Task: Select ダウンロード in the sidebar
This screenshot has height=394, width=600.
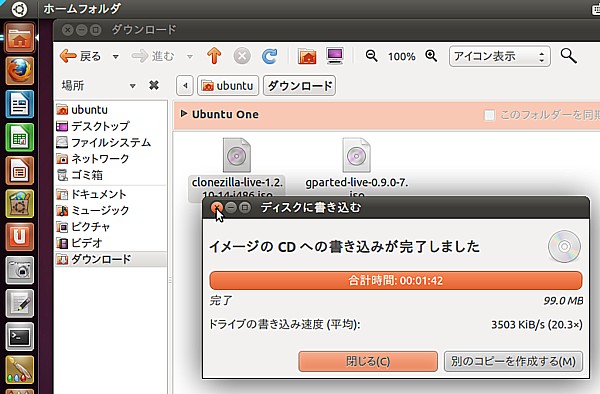Action: click(111, 259)
